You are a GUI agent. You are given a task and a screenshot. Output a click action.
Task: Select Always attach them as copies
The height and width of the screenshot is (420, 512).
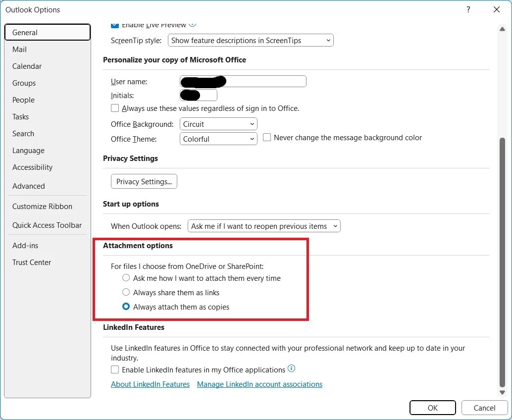point(126,307)
